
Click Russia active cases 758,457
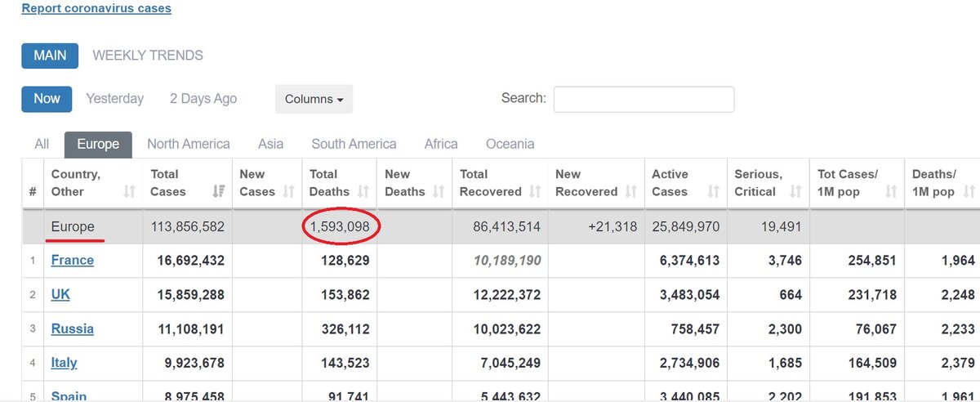(694, 329)
